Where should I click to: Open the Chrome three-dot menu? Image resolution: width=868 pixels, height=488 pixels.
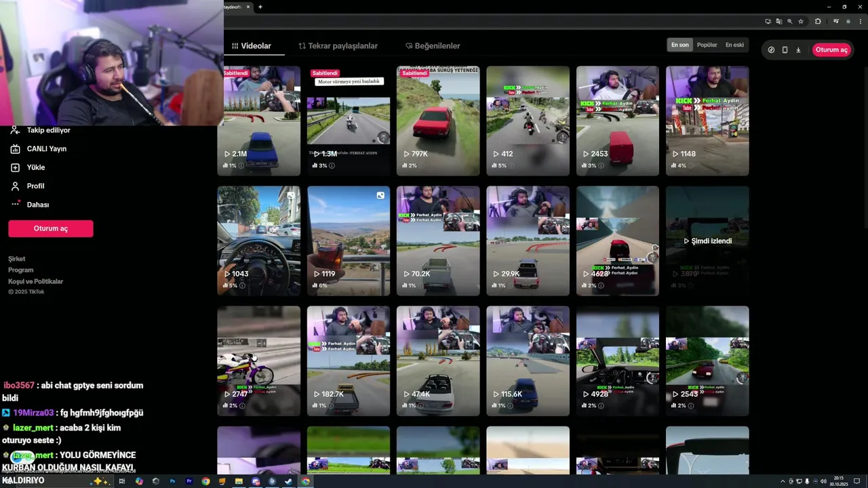point(861,21)
